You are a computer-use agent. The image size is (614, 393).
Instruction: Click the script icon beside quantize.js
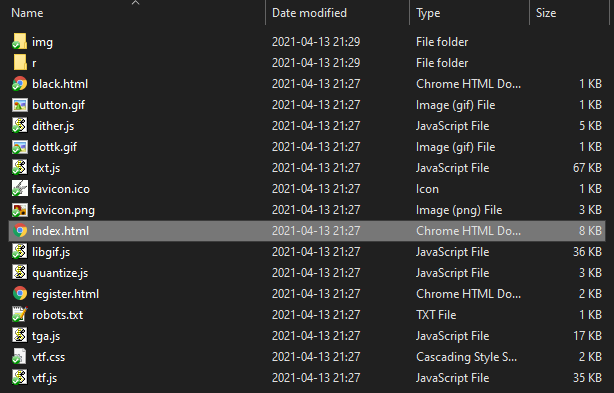20,273
